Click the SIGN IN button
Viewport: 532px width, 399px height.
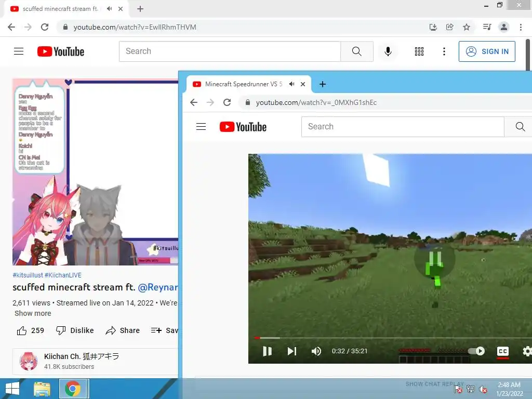point(487,51)
